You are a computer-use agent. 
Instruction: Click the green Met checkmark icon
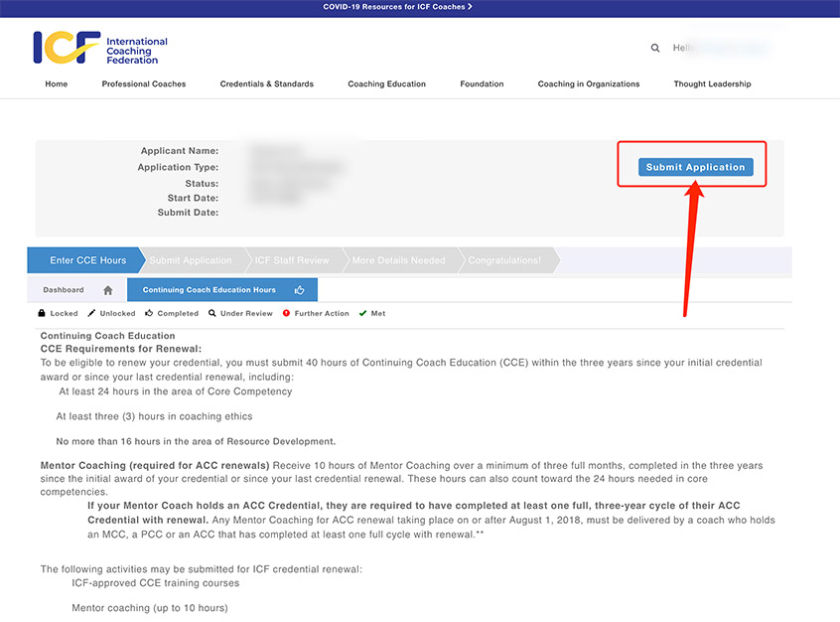362,313
